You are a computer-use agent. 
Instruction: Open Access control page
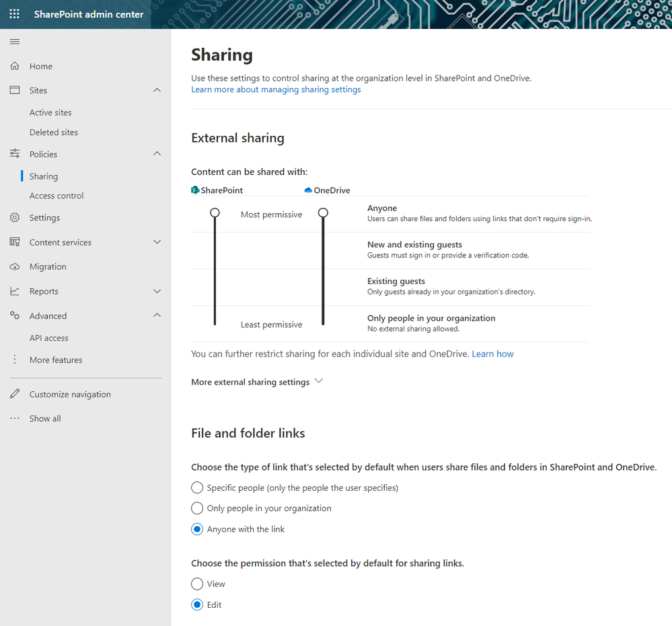(x=57, y=196)
